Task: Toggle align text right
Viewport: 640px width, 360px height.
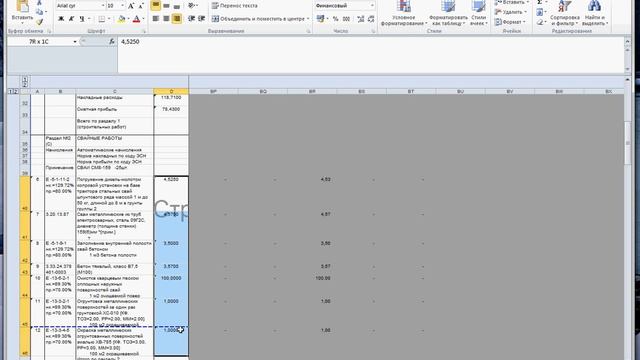Action: point(177,19)
